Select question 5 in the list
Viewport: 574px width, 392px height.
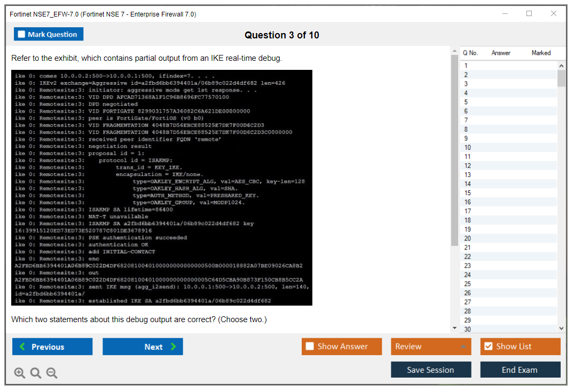466,102
